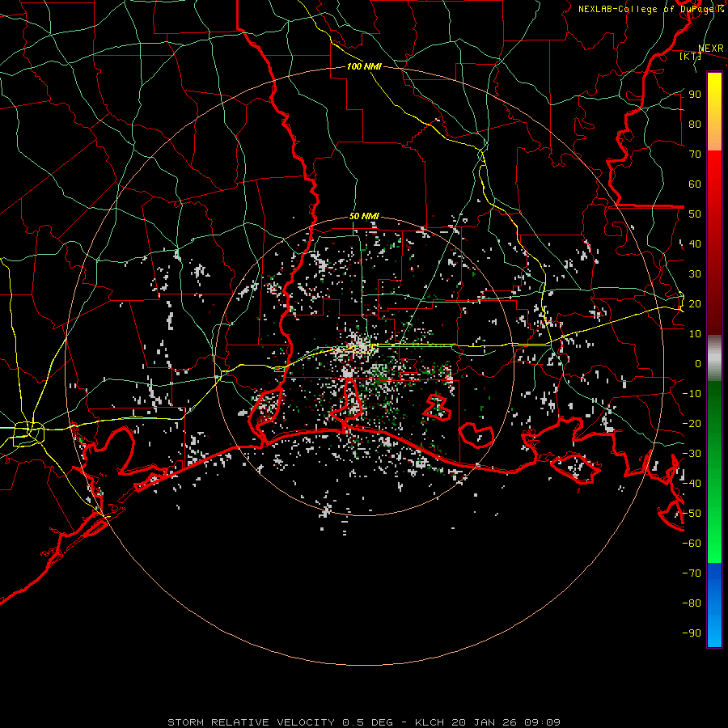
Task: Click the 10 value on the velocity scale
Action: point(695,334)
